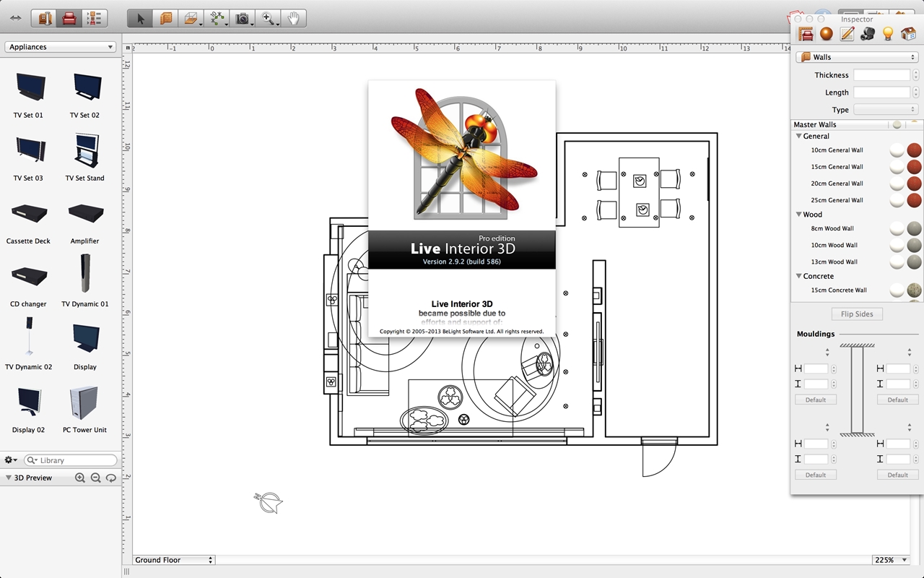Zoom in the 3D Preview
924x578 pixels.
tap(80, 478)
